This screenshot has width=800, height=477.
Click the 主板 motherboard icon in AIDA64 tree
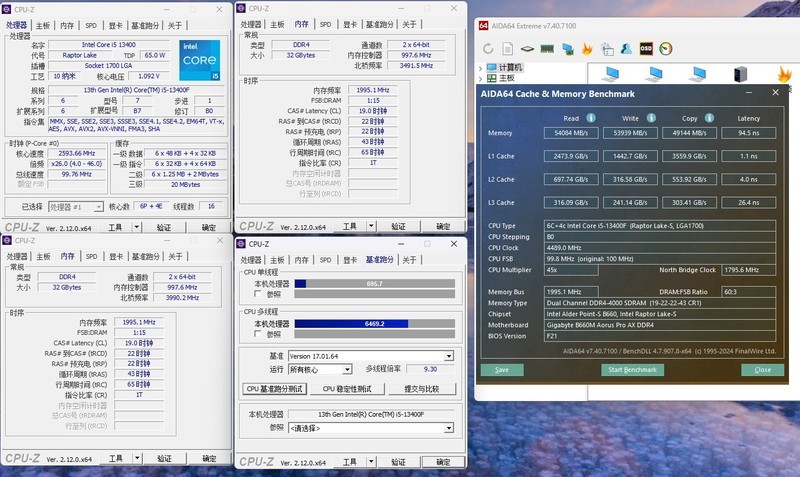coord(491,78)
